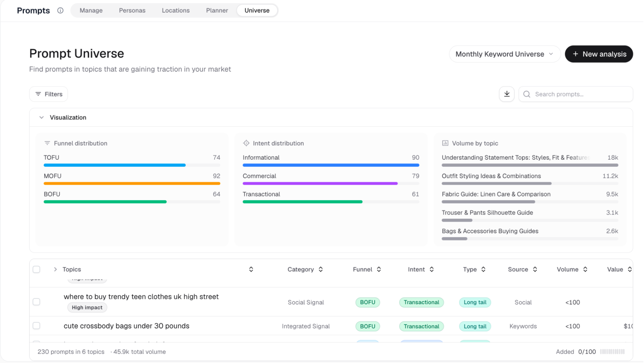
Task: Click the MOFU orange distribution bar
Action: coord(132,183)
